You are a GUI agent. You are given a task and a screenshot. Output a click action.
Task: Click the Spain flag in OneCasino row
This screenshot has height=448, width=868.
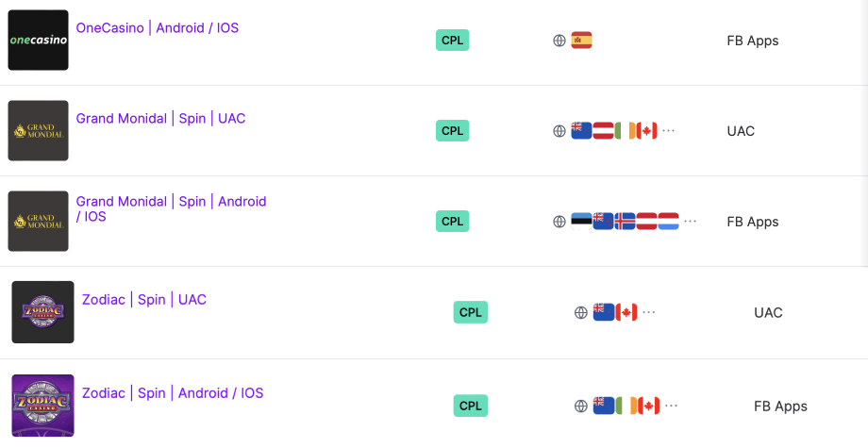click(x=582, y=41)
